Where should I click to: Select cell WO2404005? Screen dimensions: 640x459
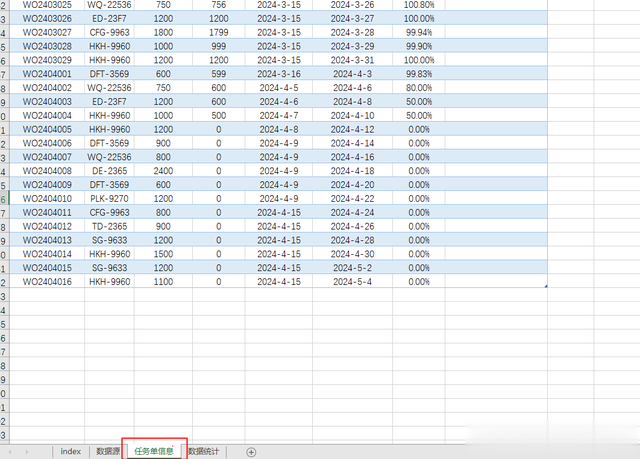pos(47,129)
